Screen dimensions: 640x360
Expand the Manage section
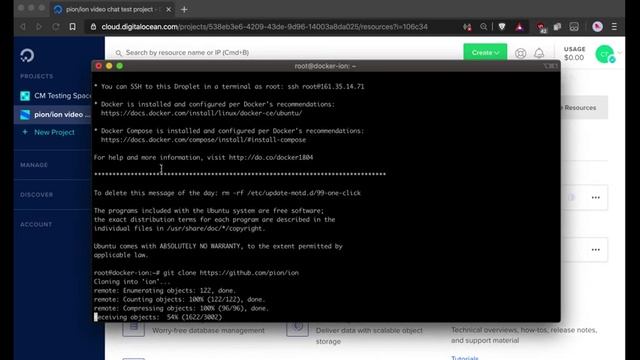click(x=34, y=165)
